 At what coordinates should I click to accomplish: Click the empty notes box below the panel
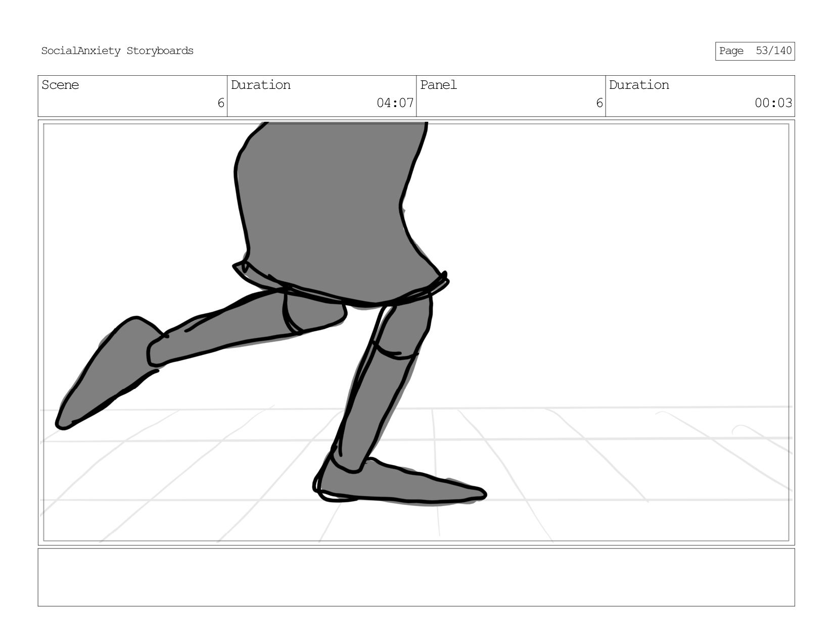[416, 577]
